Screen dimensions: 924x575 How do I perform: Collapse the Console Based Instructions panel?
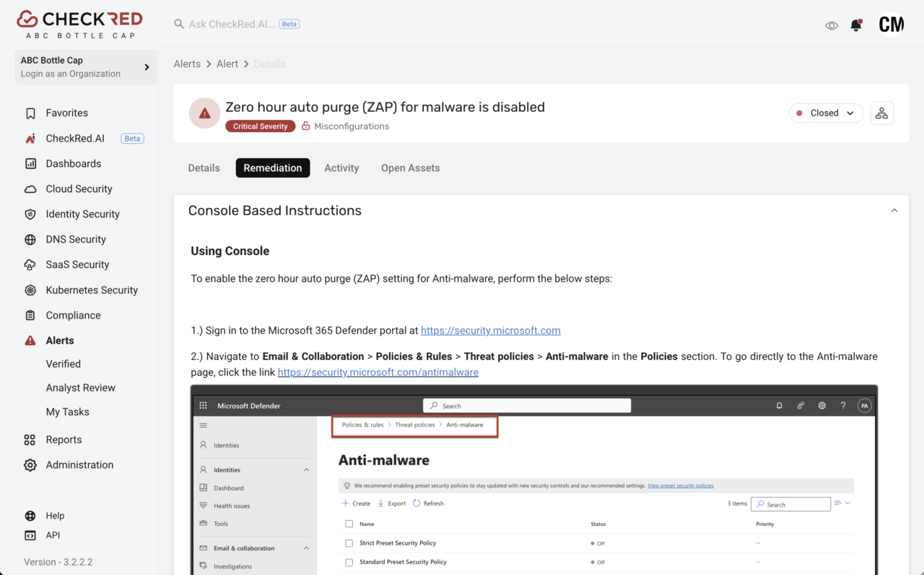pyautogui.click(x=894, y=209)
